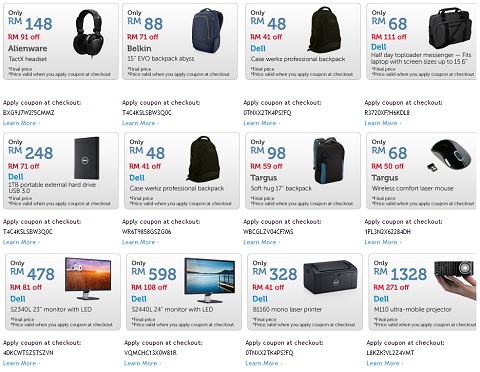The width and height of the screenshot is (480, 372).
Task: Click the Alienware TactX headset image
Action: (89, 33)
